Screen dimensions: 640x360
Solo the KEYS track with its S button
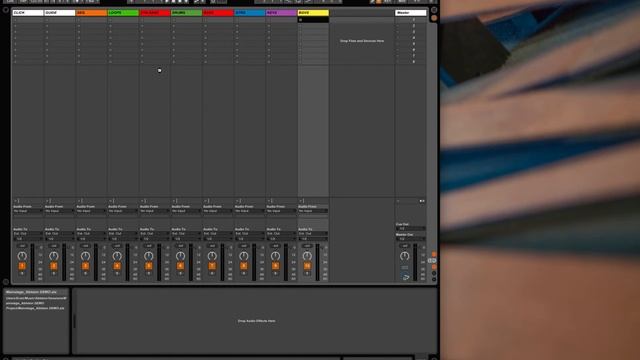276,273
